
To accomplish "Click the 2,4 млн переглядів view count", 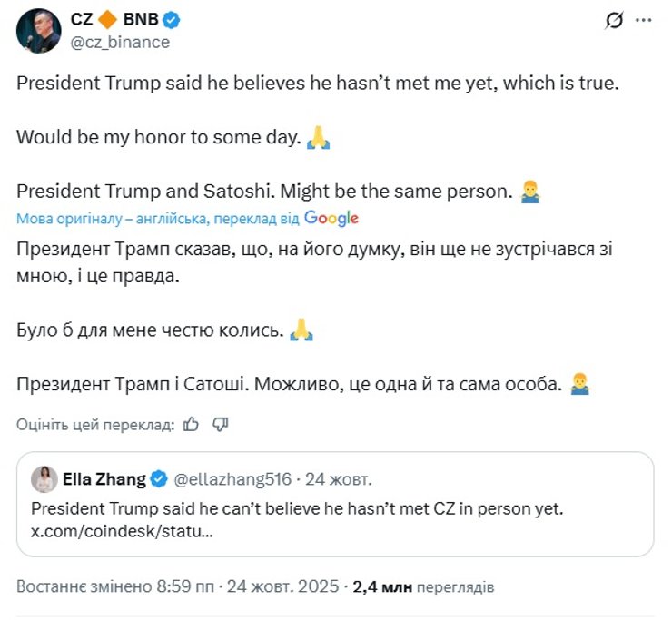I will (x=423, y=586).
